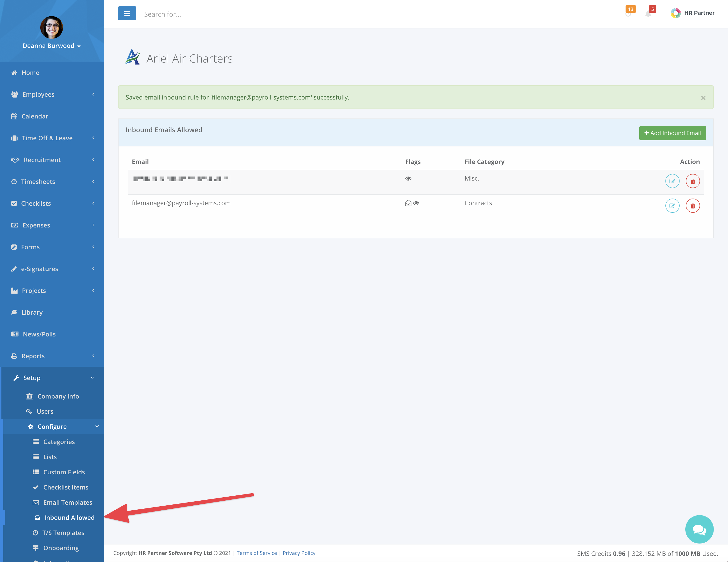
Task: Edit the filemanager@payroll-systems.com rule
Action: [x=672, y=206]
